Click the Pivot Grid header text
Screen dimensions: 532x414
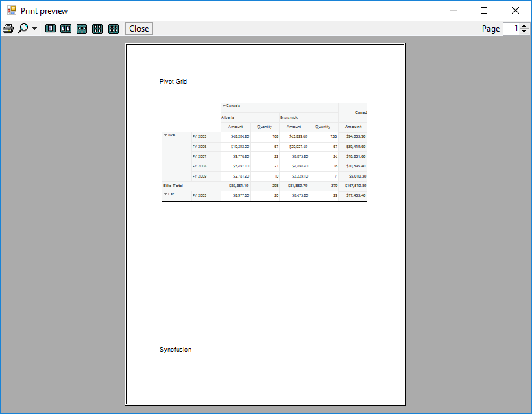(x=173, y=82)
